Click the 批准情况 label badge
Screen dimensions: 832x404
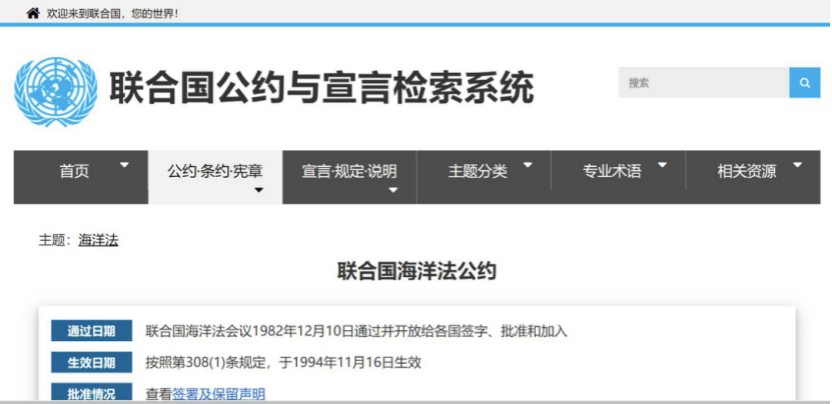pyautogui.click(x=91, y=392)
